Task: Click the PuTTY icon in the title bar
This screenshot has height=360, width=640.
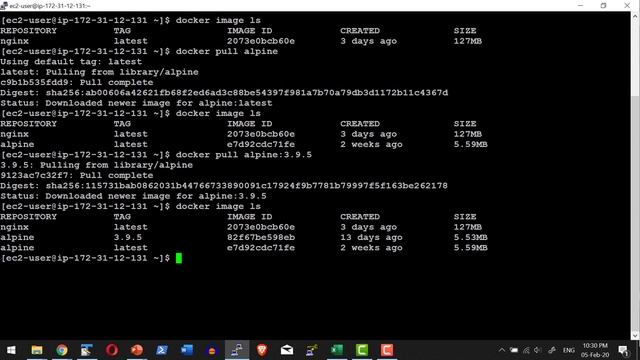Action: tap(4, 5)
